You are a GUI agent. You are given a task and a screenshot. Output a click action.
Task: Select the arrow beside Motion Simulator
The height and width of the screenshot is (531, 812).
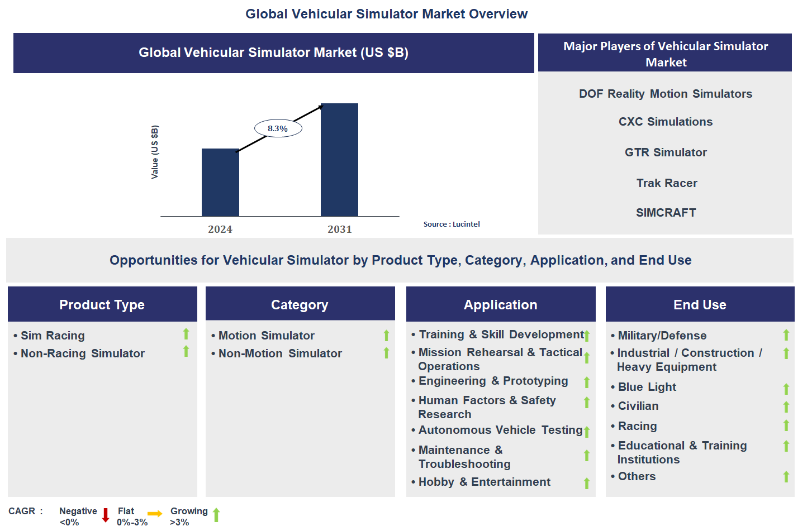[386, 335]
